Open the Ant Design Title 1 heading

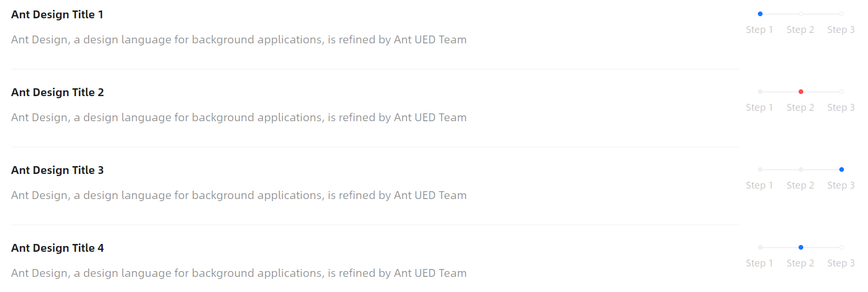click(57, 15)
